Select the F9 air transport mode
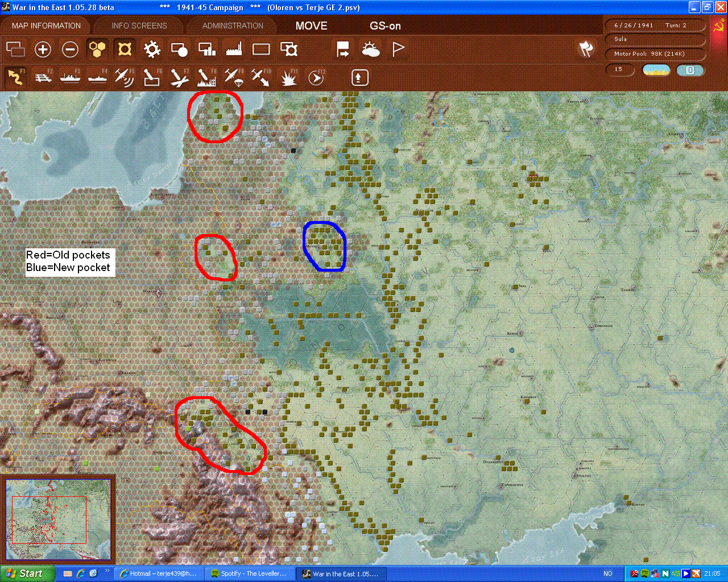Screen dimensions: 728x582 [x=234, y=77]
